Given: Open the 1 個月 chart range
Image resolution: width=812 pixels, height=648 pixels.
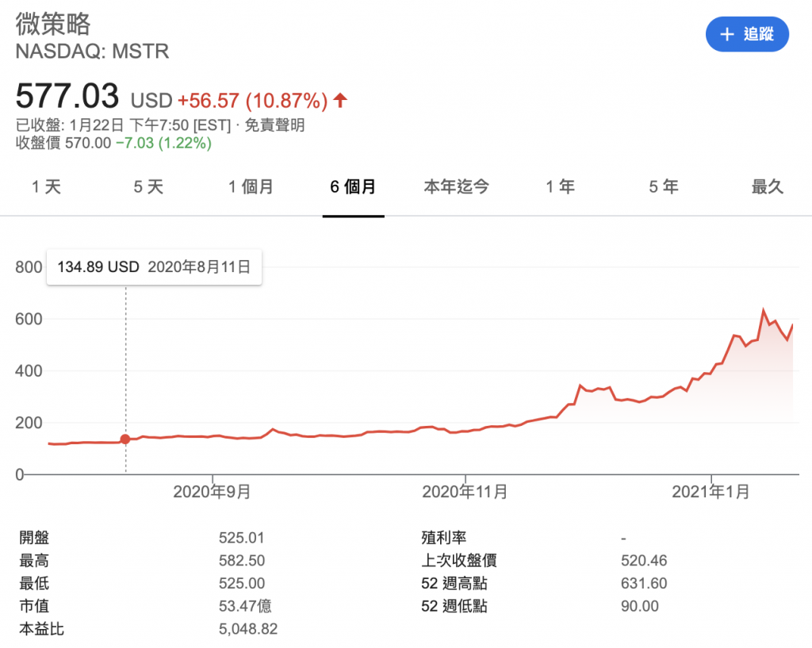Looking at the screenshot, I should pyautogui.click(x=251, y=186).
